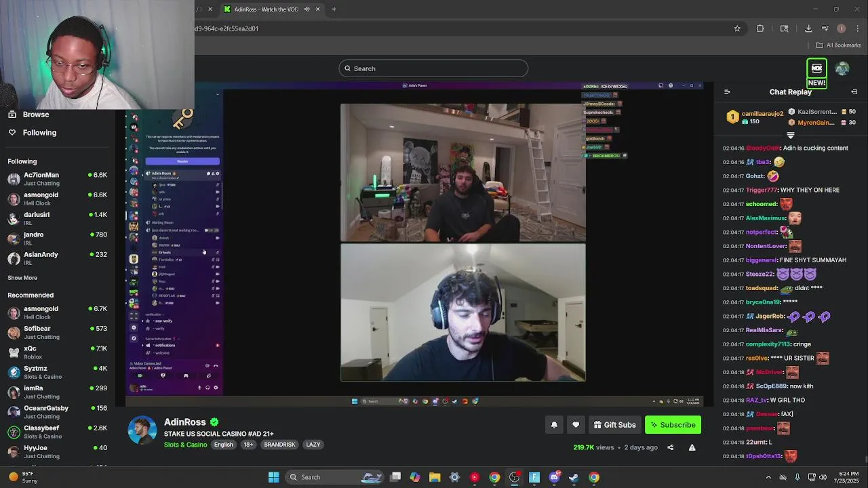
Task: Follow AdinRoss with the heart icon
Action: [x=576, y=425]
